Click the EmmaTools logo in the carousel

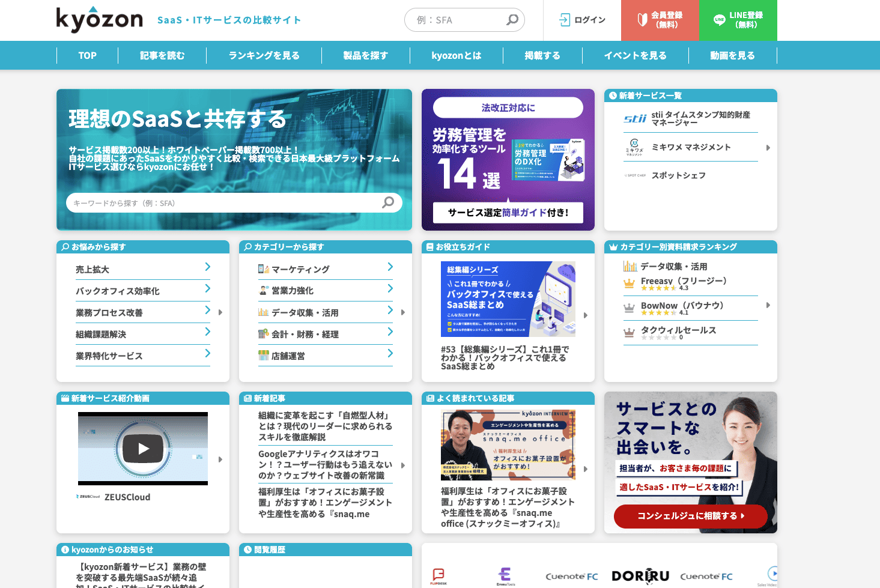[x=506, y=577]
